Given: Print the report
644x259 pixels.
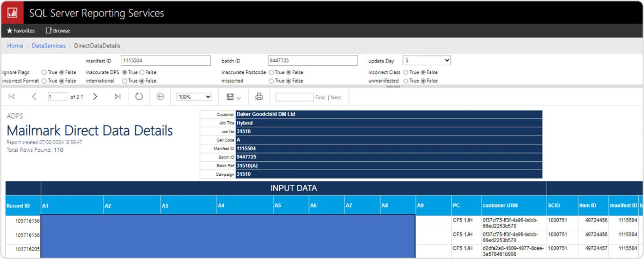Looking at the screenshot, I should (259, 97).
